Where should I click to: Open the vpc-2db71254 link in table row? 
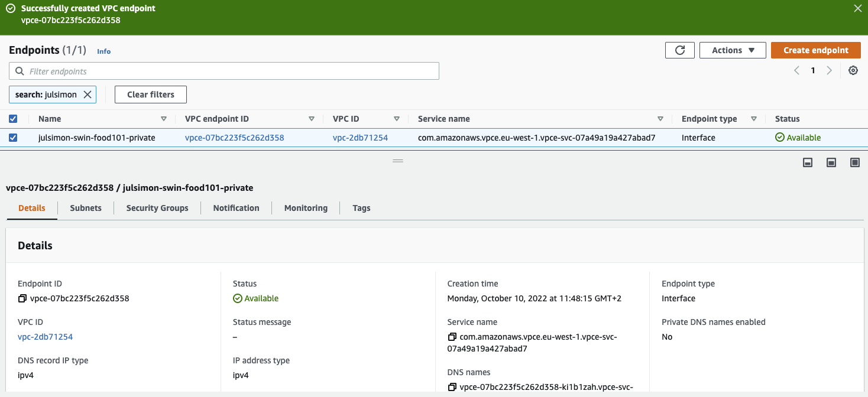click(360, 138)
